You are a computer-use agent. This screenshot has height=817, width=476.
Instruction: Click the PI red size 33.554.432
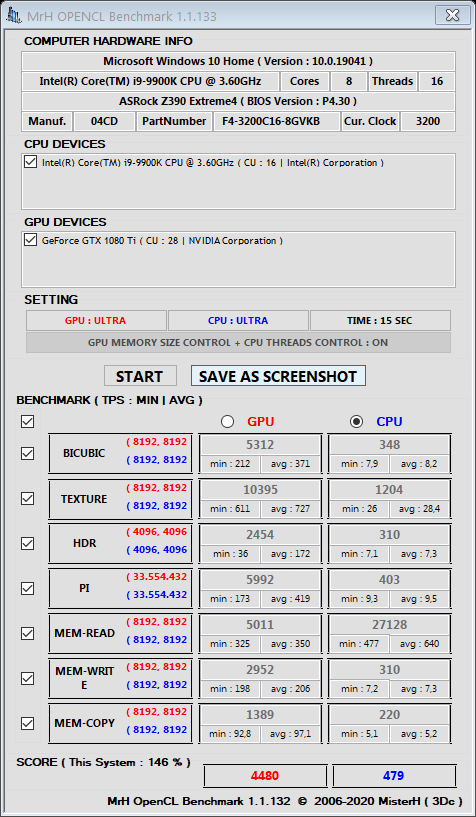coord(156,577)
